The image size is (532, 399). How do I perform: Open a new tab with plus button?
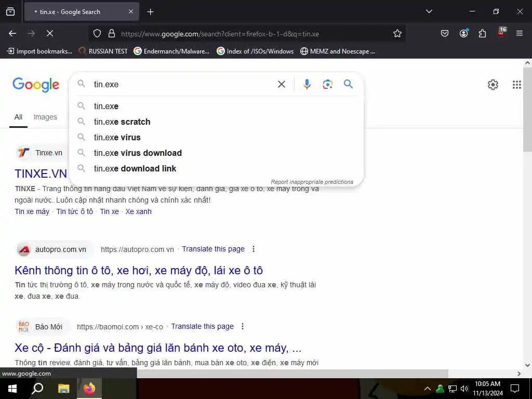(150, 12)
